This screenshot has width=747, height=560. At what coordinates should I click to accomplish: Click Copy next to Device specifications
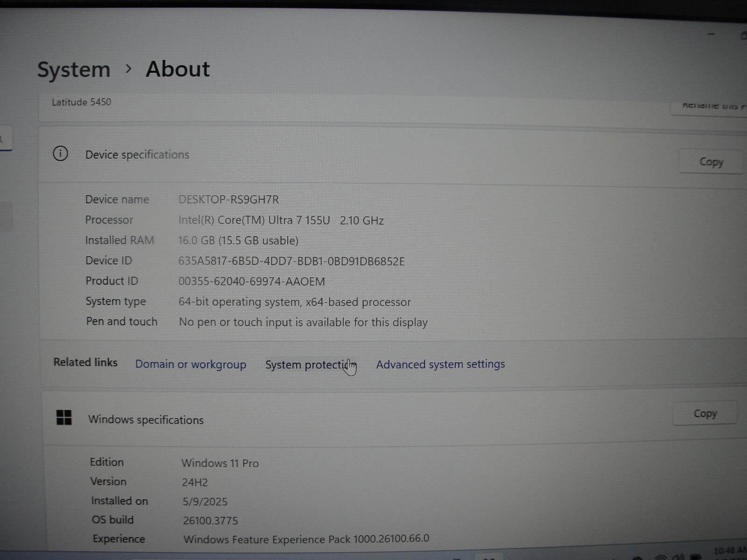coord(711,162)
